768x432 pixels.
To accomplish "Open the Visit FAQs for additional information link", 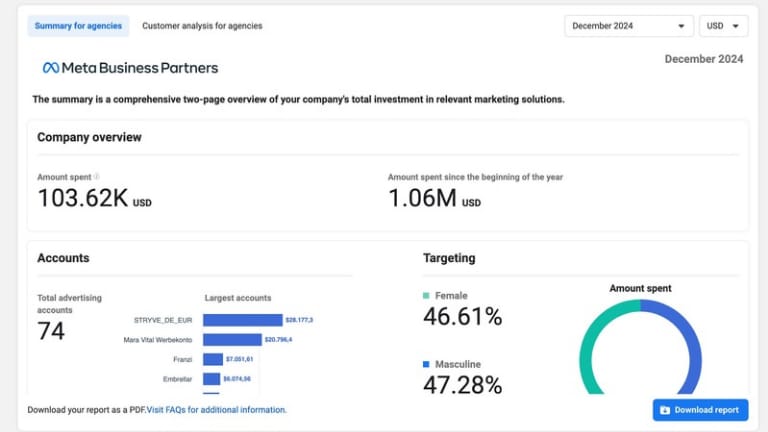I will click(216, 410).
